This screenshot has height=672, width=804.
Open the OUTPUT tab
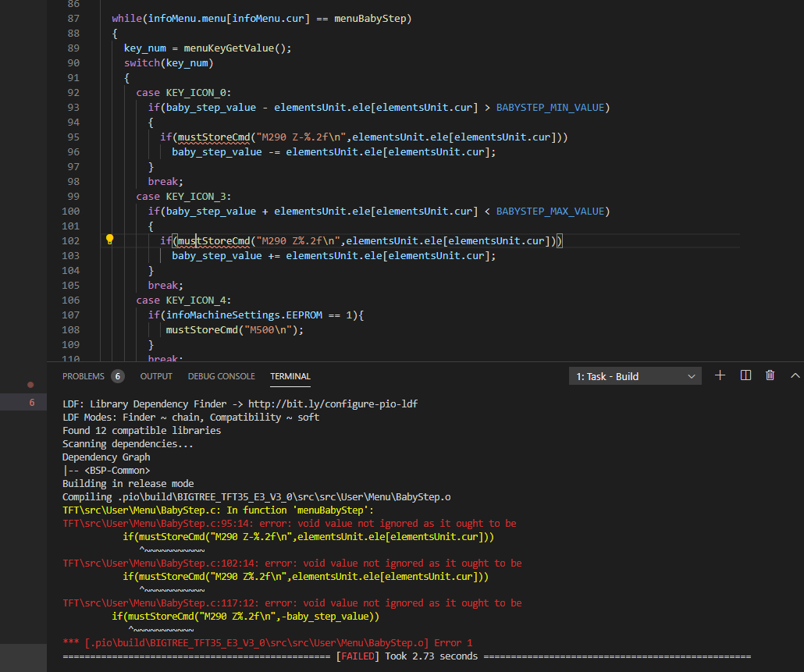tap(156, 376)
